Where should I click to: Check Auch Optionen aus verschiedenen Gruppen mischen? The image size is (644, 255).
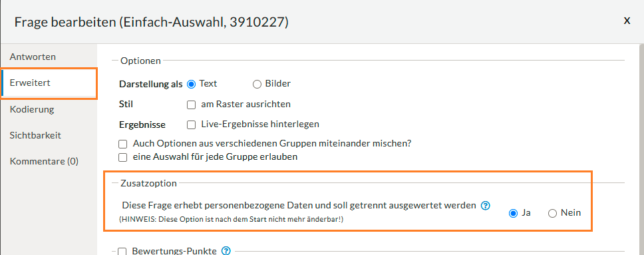[x=122, y=144]
